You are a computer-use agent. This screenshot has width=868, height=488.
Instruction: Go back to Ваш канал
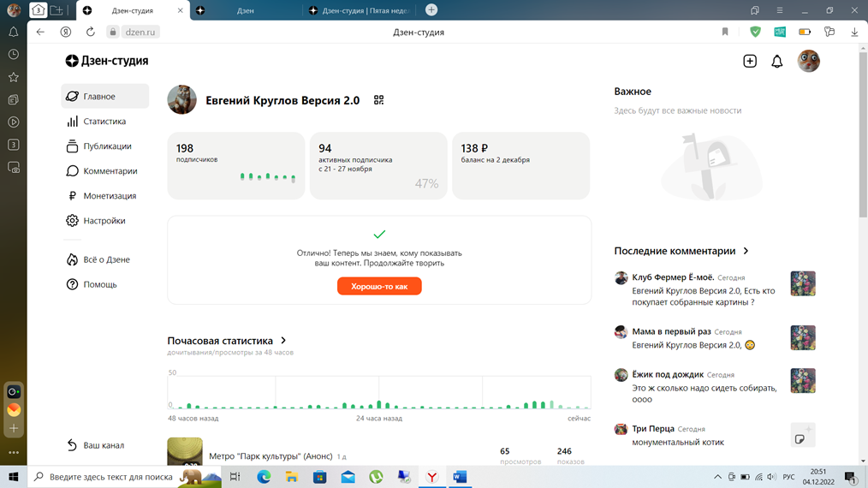[95, 445]
